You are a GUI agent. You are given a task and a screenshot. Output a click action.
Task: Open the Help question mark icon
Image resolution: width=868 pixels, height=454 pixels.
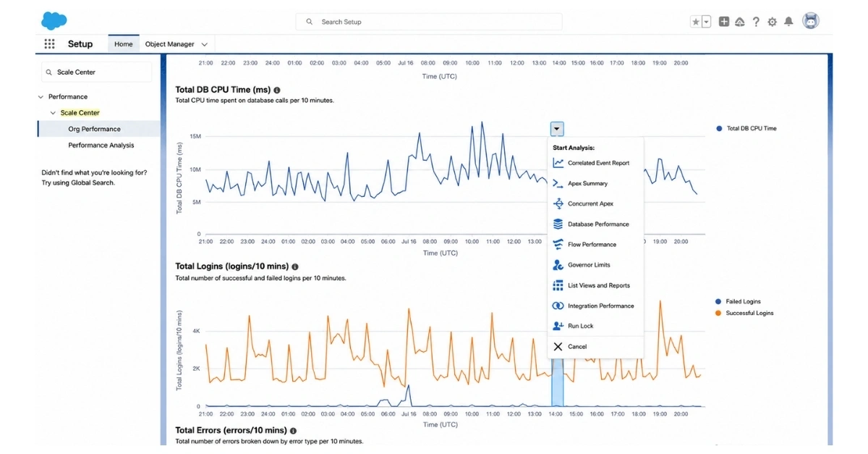pyautogui.click(x=756, y=22)
